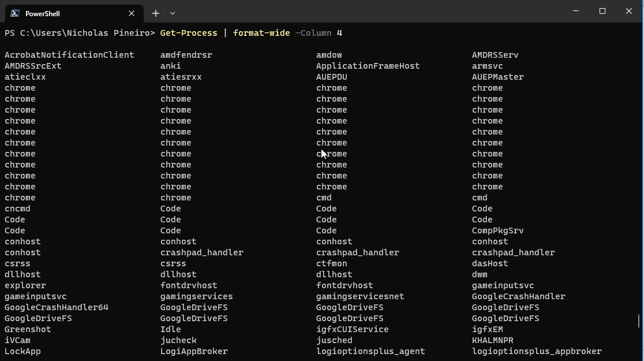Click igfxEM process name

click(x=487, y=329)
